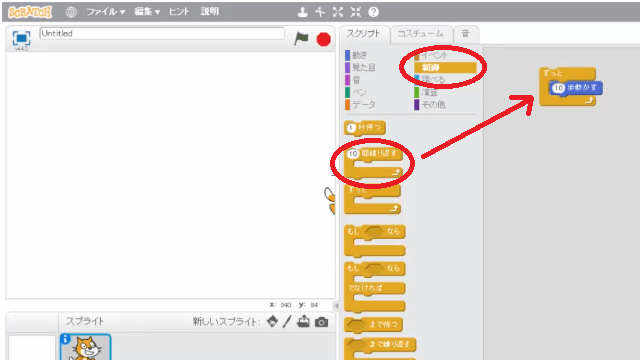
Task: Switch to the 音 tab
Action: 465,34
